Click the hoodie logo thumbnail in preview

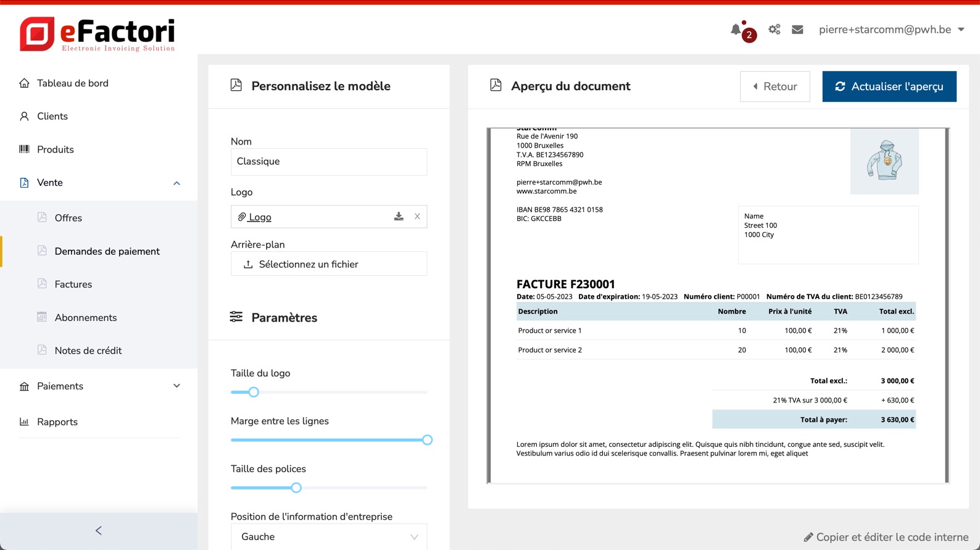884,161
